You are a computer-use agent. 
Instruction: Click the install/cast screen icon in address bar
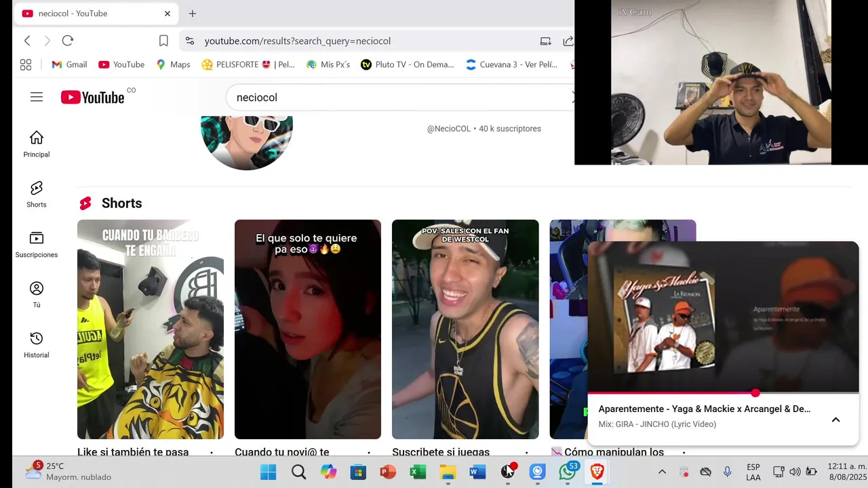click(545, 41)
